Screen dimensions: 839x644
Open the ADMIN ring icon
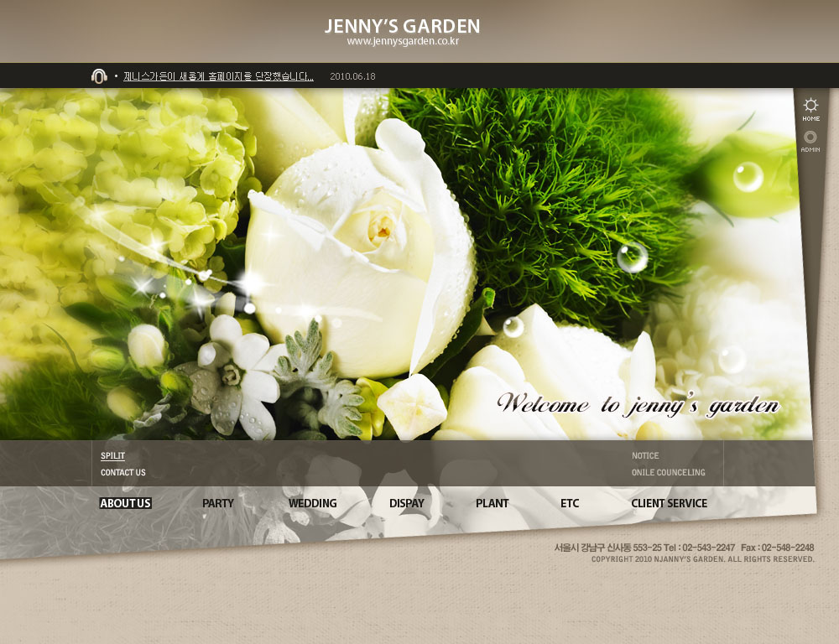coord(810,138)
